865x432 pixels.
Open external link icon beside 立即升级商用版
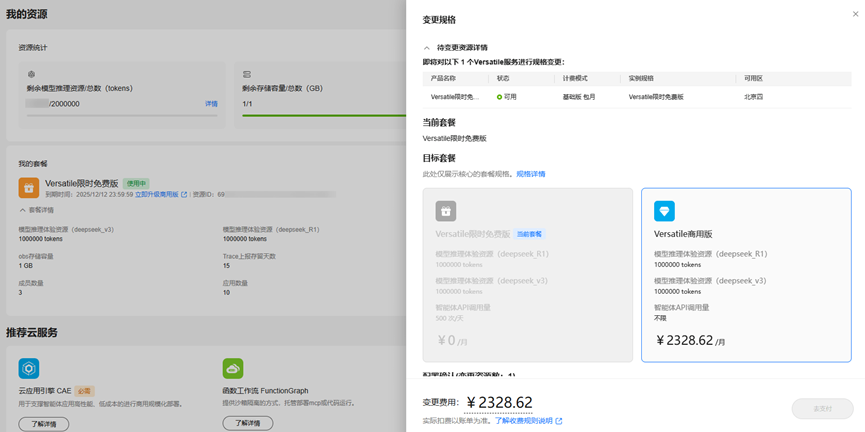tap(184, 194)
